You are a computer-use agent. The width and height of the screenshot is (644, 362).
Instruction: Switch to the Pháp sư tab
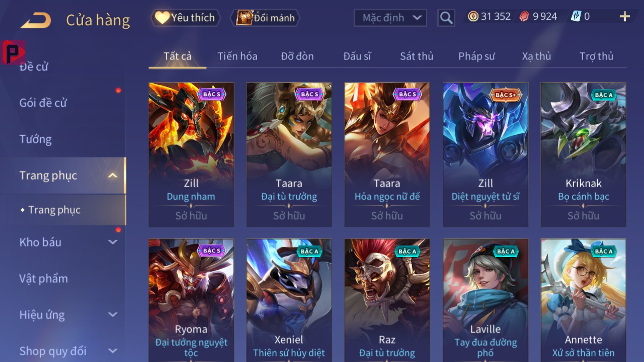tap(477, 56)
